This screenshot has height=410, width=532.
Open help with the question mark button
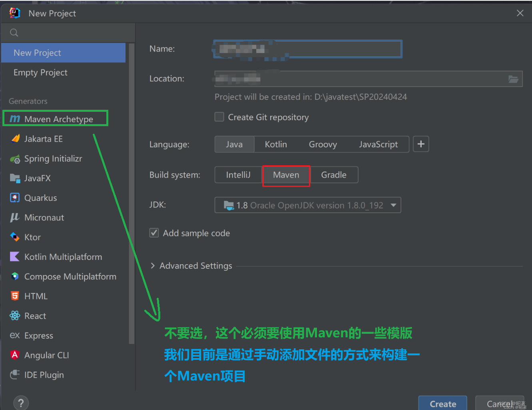point(21,403)
